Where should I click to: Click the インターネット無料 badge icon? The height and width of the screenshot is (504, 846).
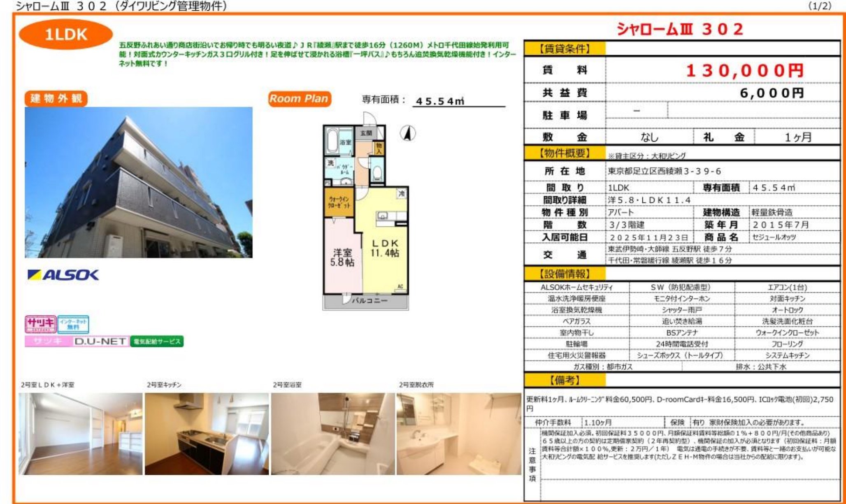[73, 324]
